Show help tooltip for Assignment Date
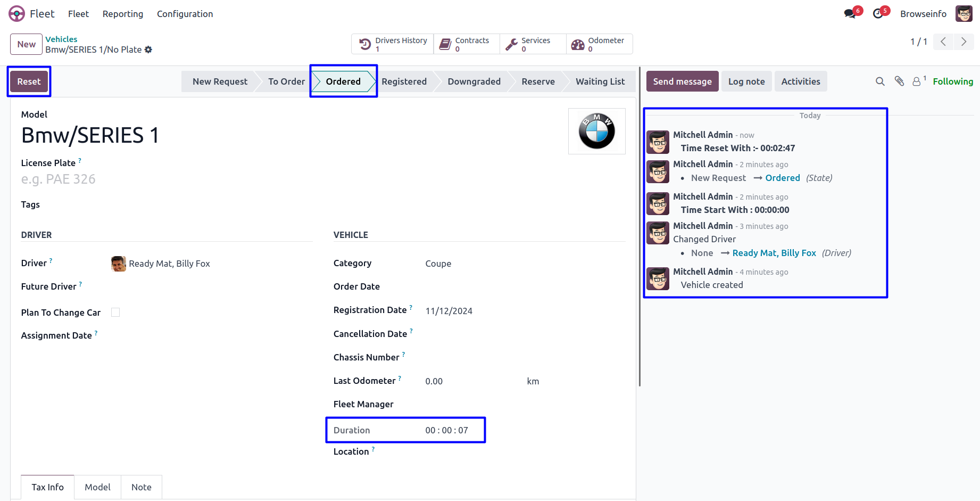Screen dimensions: 980x501 96,333
